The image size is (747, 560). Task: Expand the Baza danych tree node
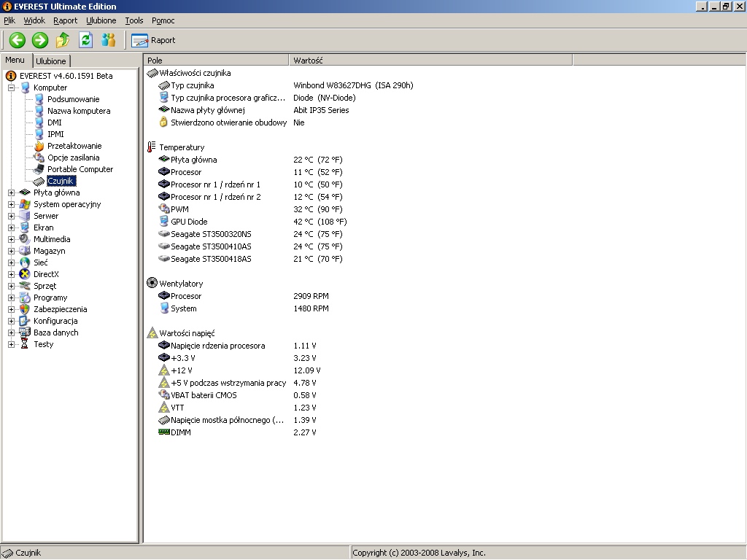pyautogui.click(x=12, y=332)
